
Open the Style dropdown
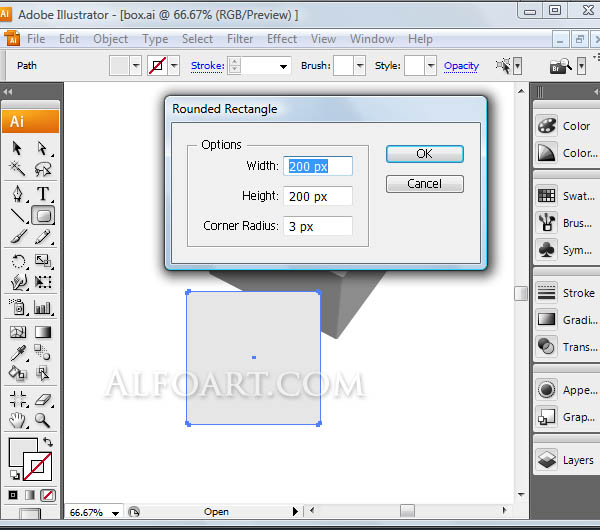[x=430, y=66]
